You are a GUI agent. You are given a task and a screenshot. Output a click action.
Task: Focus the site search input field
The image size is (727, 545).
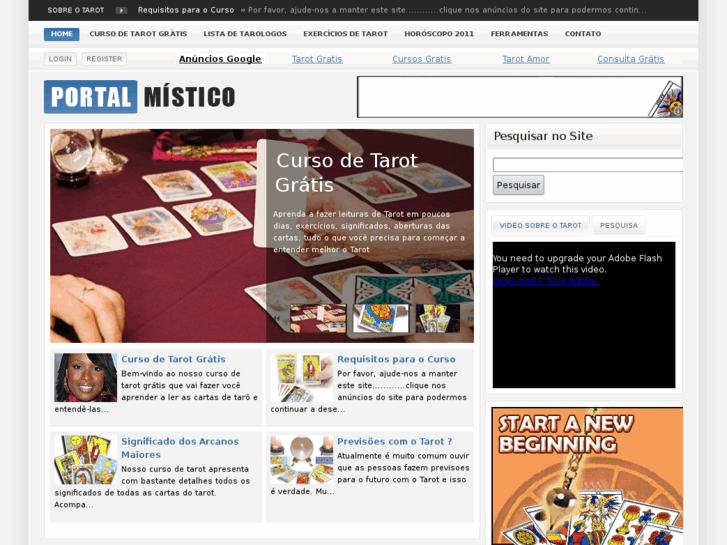[x=588, y=165]
